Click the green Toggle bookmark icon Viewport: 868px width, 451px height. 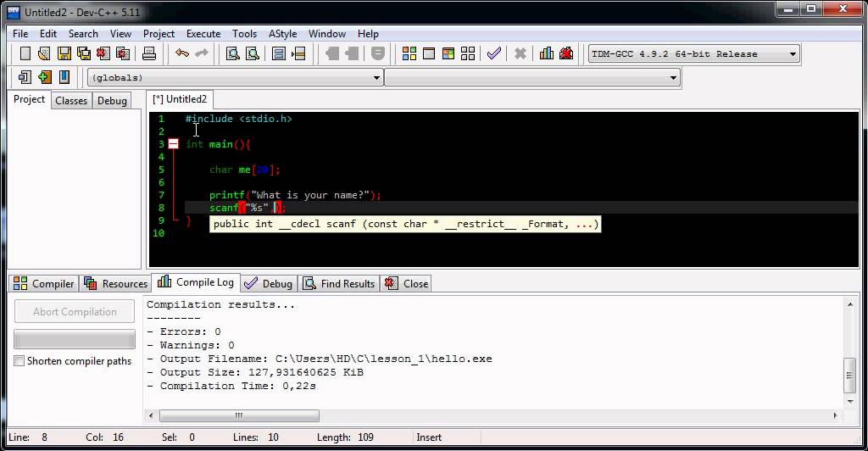point(45,77)
